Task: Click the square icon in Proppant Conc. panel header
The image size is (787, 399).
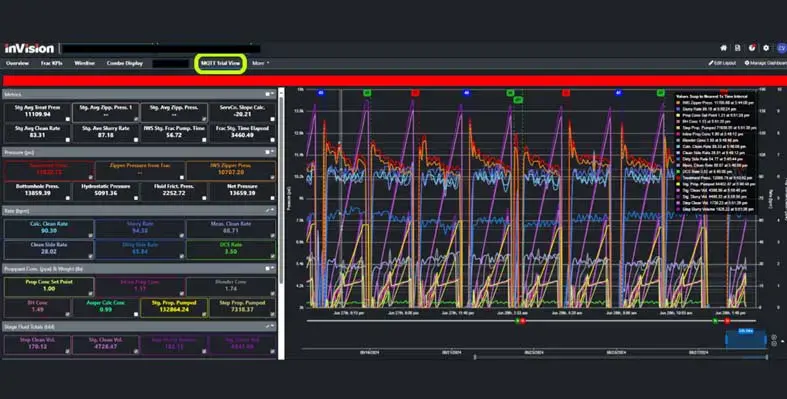Action: [268, 269]
